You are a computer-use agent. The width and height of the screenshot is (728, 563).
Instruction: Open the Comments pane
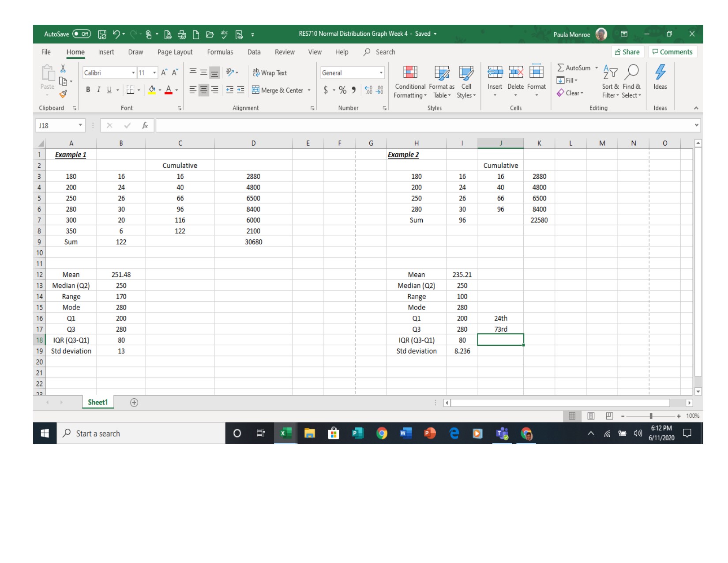click(672, 52)
